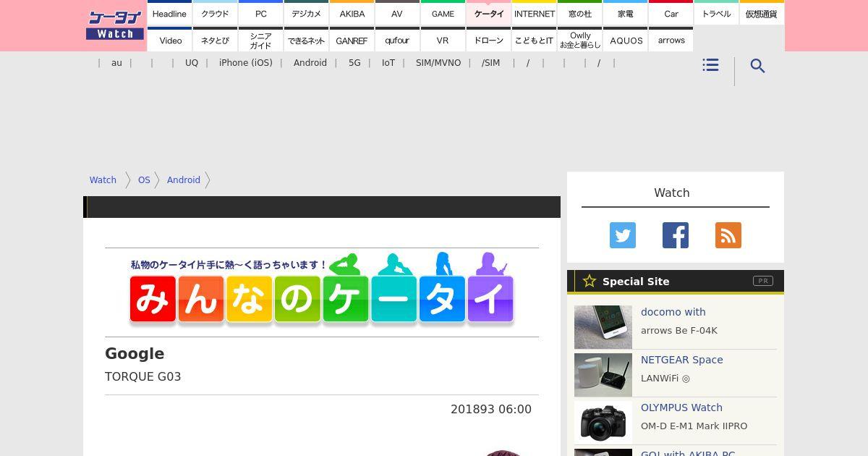The width and height of the screenshot is (868, 456).
Task: Open the ネタとぴ tab
Action: click(x=215, y=40)
